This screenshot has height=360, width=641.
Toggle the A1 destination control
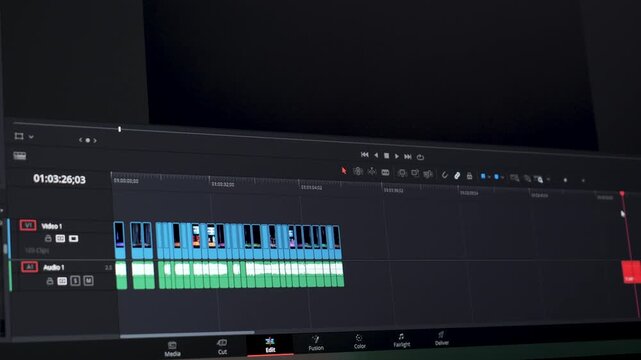click(x=29, y=267)
